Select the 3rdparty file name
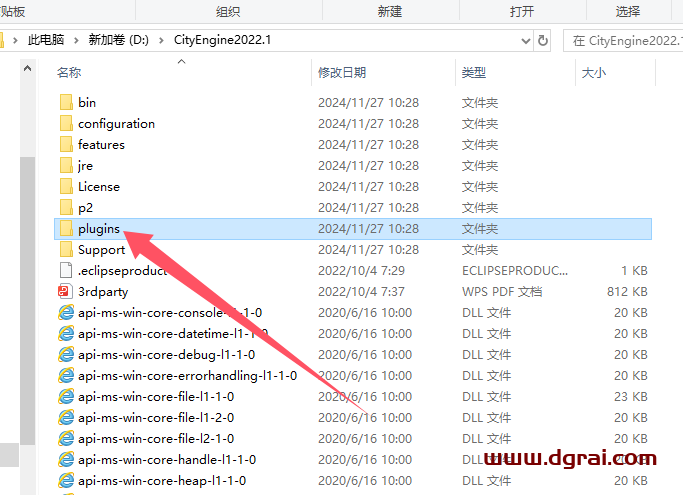The width and height of the screenshot is (683, 495). click(103, 292)
